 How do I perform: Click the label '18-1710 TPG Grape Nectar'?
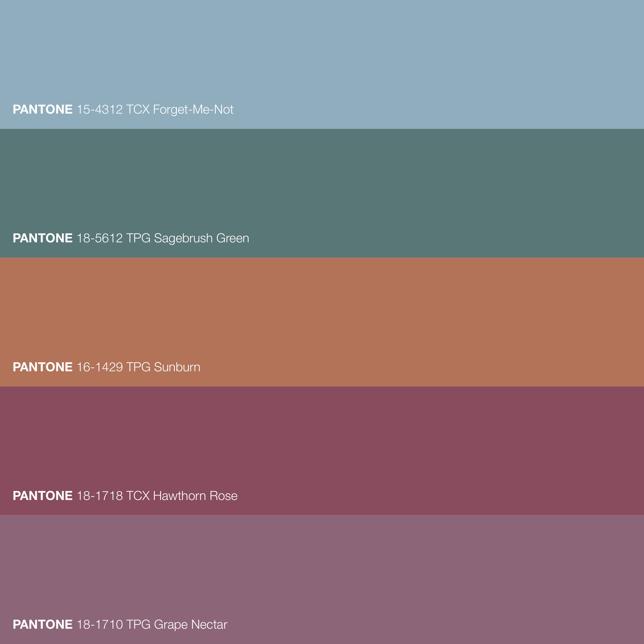pyautogui.click(x=152, y=625)
